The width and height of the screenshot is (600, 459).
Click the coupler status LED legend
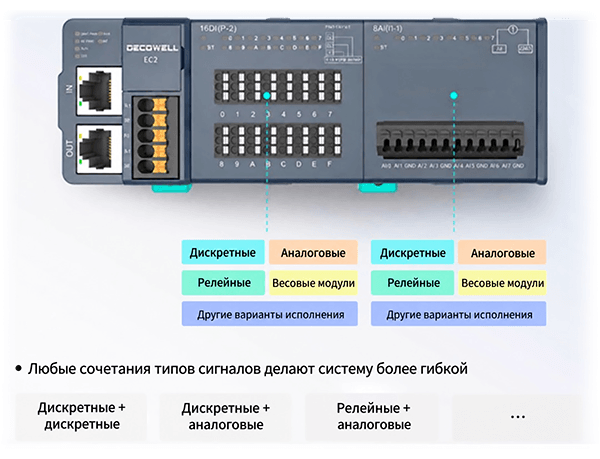click(92, 45)
